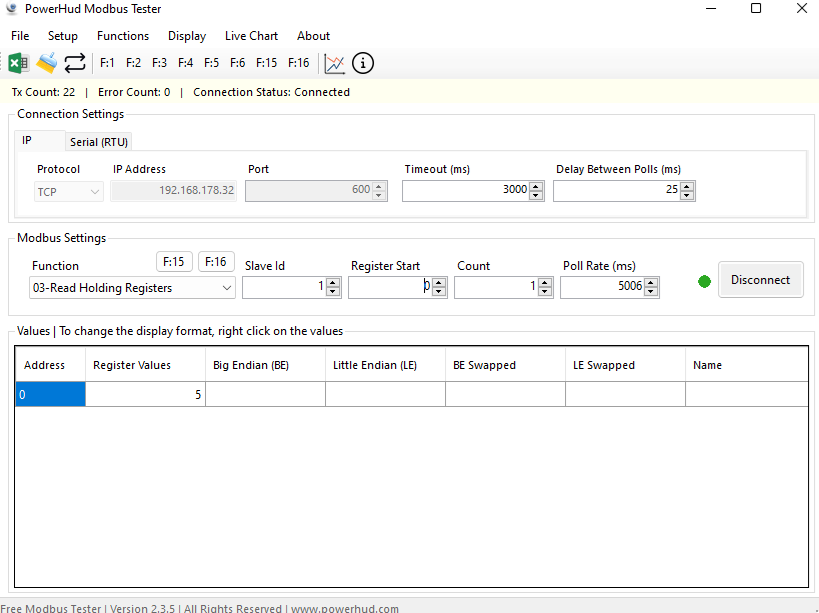Increase Register Start value
Image resolution: width=819 pixels, height=613 pixels.
point(439,282)
